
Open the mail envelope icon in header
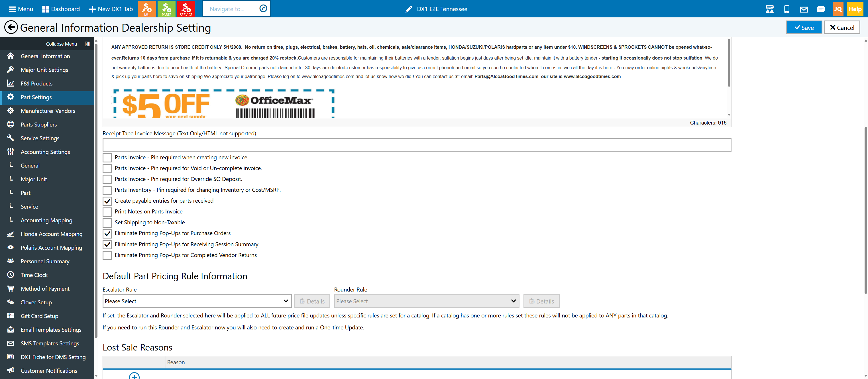tap(804, 9)
